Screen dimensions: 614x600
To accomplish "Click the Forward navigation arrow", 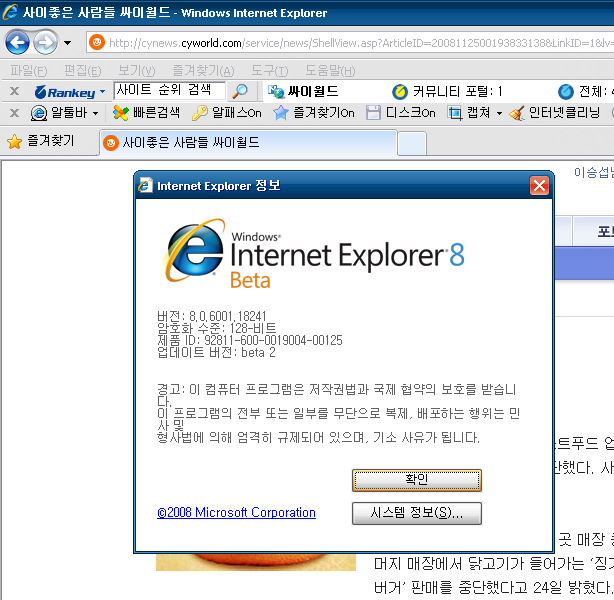I will click(x=45, y=42).
